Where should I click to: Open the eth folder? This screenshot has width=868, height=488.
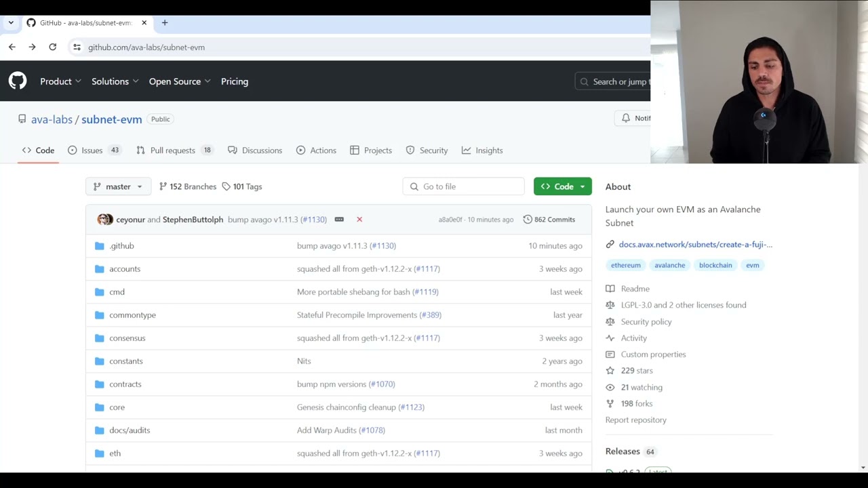(115, 453)
